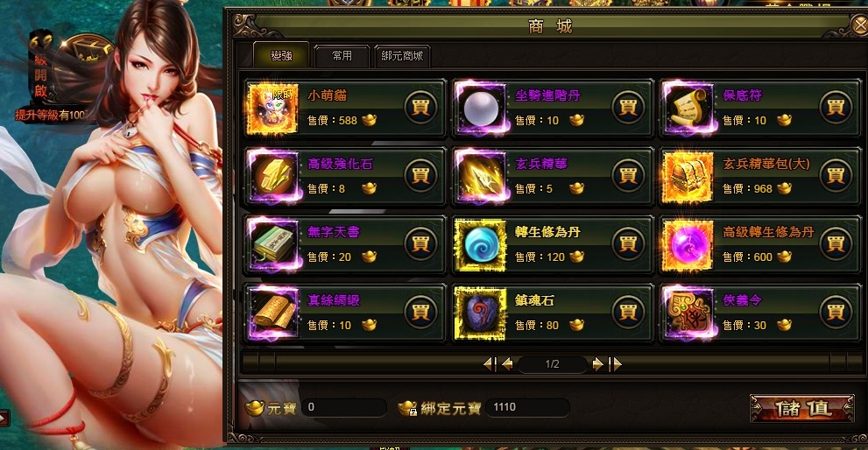Click the 小萌貓 limited-time item icon
The image size is (868, 450).
(x=272, y=109)
